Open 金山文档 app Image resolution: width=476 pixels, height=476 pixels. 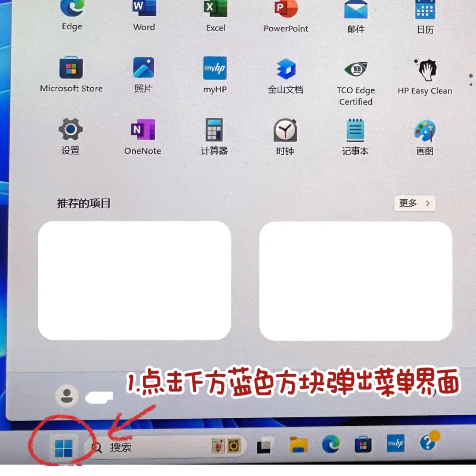[286, 76]
